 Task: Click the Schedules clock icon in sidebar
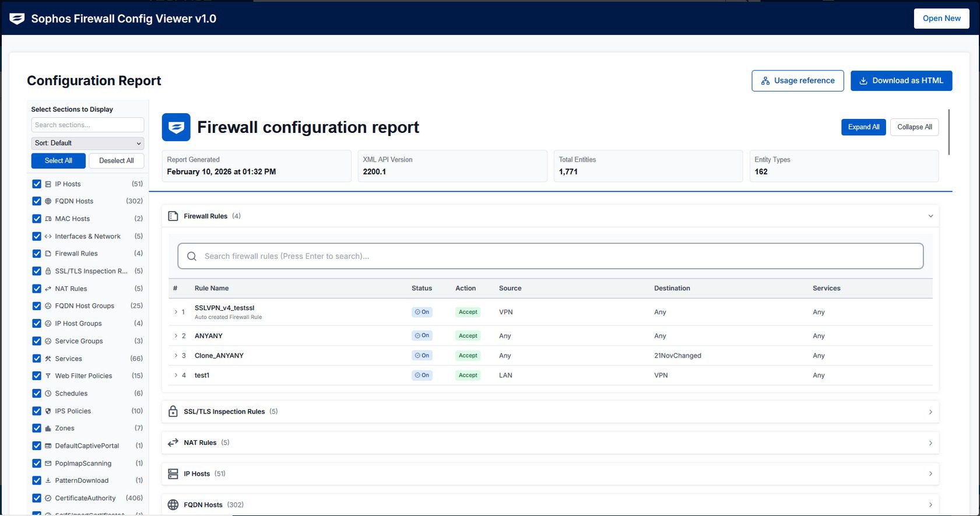point(48,394)
